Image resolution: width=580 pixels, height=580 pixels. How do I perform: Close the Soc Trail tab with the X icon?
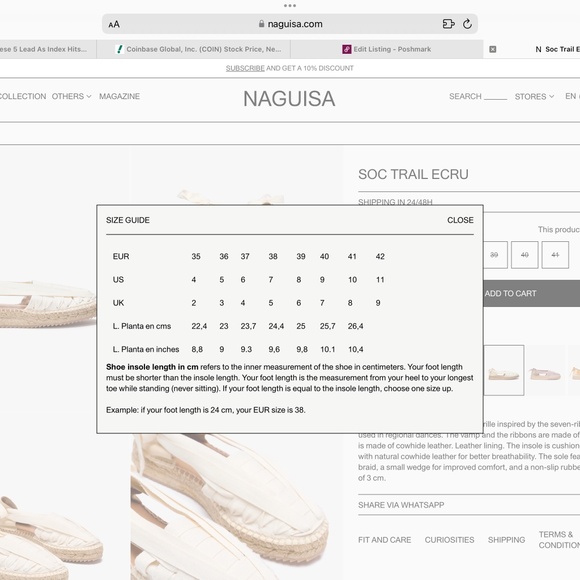[x=493, y=49]
